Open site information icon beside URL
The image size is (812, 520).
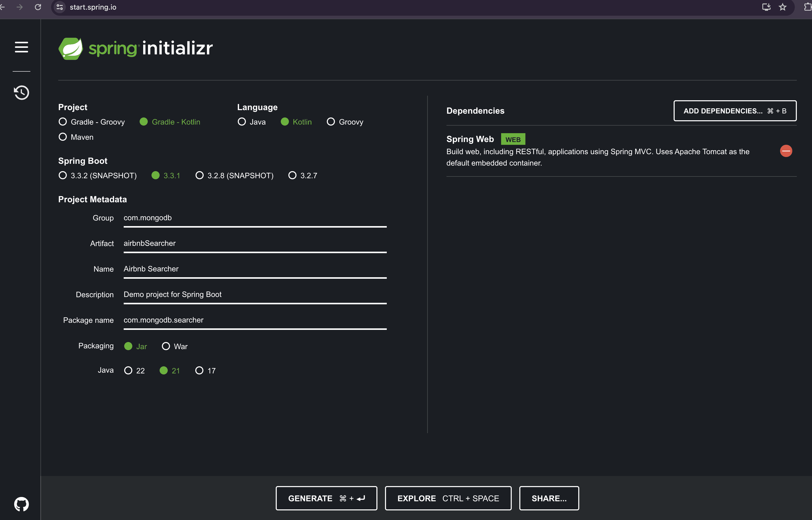[60, 7]
